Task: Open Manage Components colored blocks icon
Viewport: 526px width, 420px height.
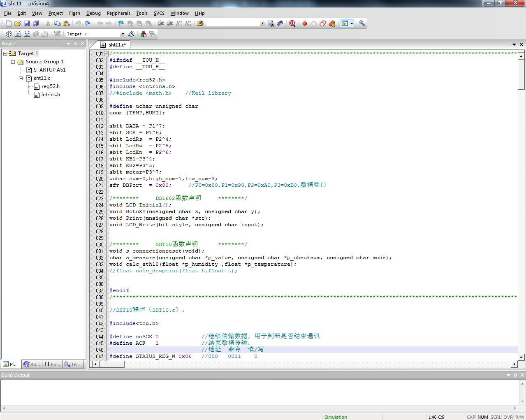Action: tap(144, 34)
